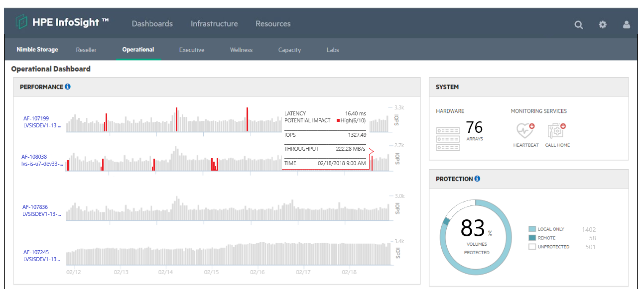
Task: Switch to the Operational tab
Action: pos(138,50)
